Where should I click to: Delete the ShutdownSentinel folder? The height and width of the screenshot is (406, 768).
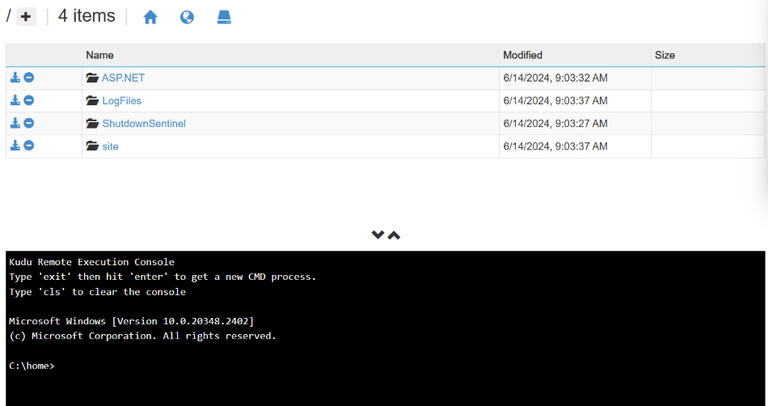(29, 123)
